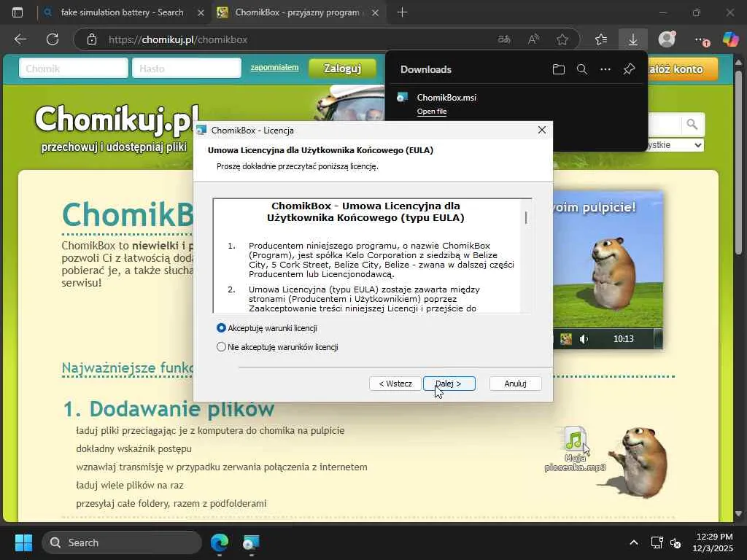Click the orange 'Załóż konto' button
747x560 pixels.
pos(682,69)
